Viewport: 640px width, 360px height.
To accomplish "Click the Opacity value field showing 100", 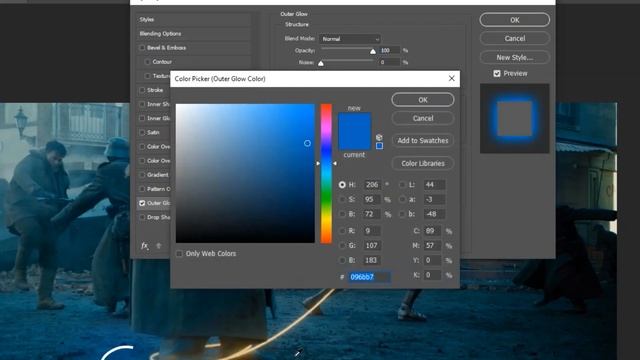I will [389, 50].
